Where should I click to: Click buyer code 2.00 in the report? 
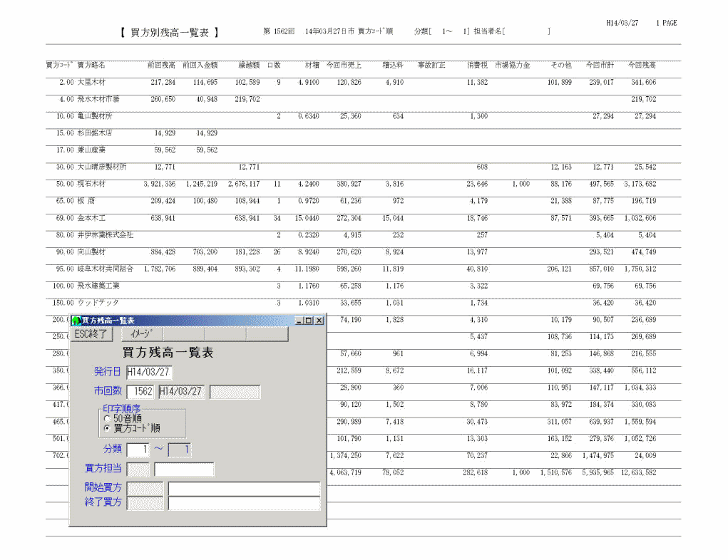click(x=66, y=83)
